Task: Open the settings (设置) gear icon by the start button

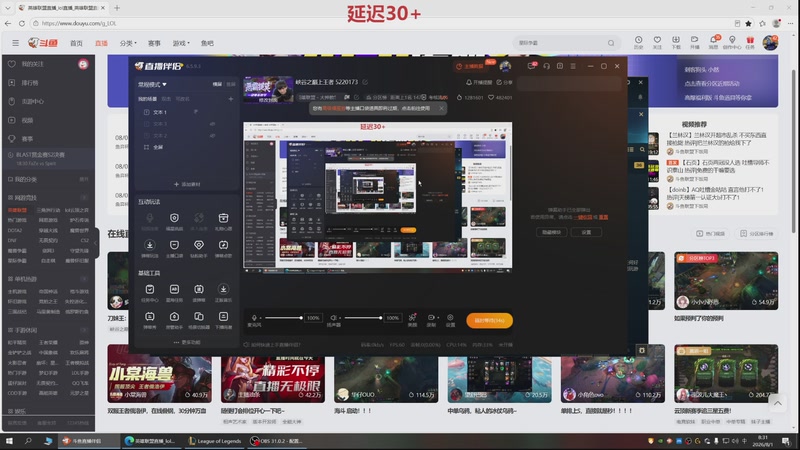Action: point(450,317)
